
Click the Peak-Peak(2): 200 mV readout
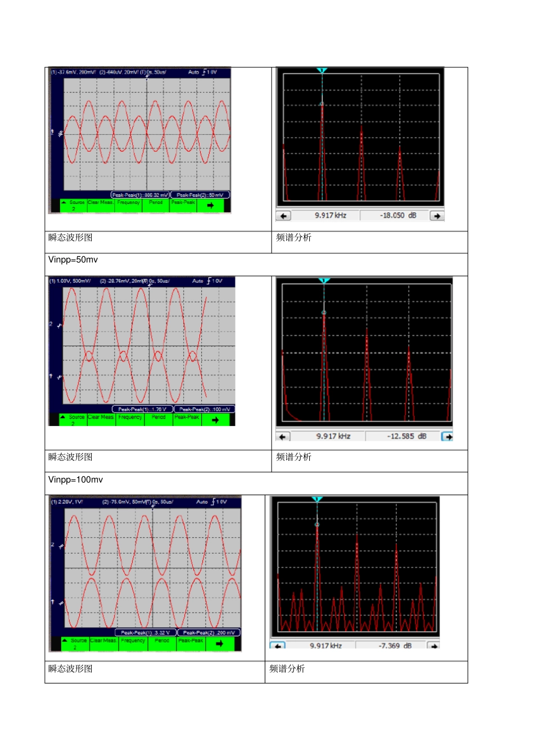pos(209,632)
